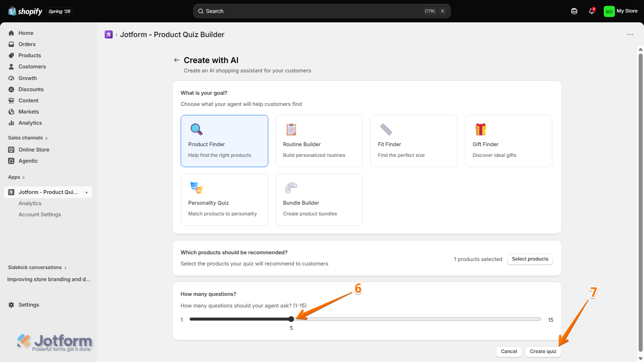The image size is (644, 362).
Task: Click the Settings gear icon
Action: [12, 305]
